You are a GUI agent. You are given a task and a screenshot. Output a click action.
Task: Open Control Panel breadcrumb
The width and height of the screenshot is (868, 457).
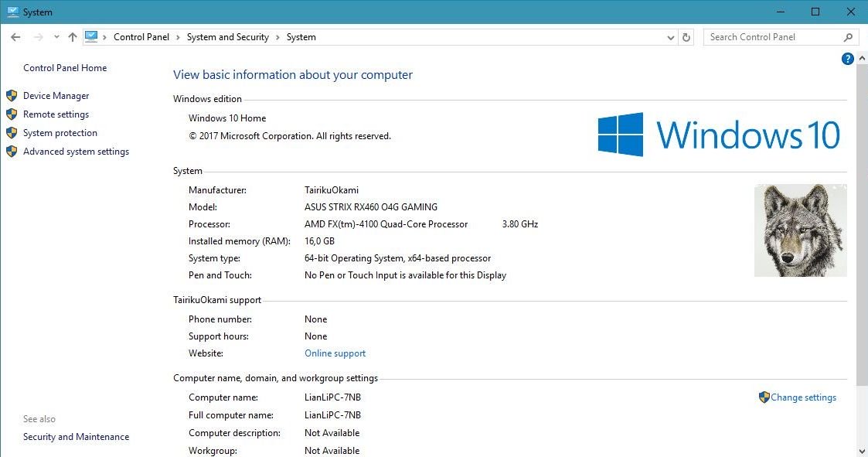click(x=141, y=37)
